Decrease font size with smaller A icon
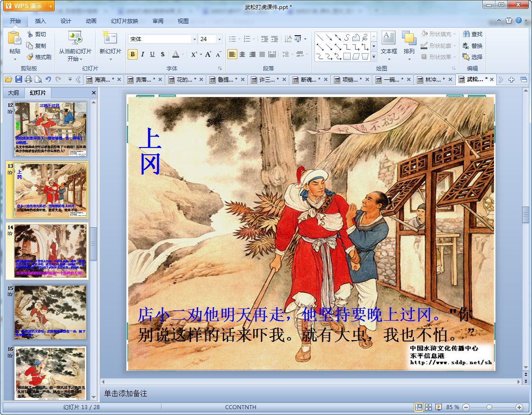The image size is (532, 415). pyautogui.click(x=218, y=54)
